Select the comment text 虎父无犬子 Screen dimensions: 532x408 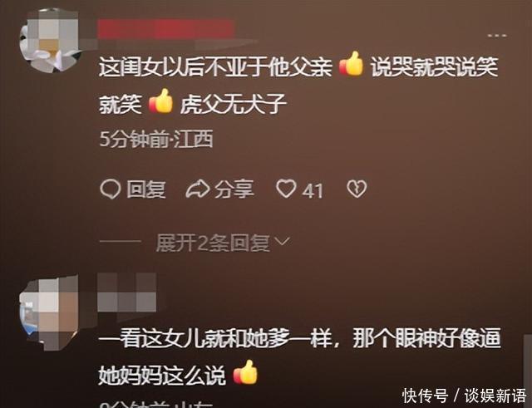[234, 104]
